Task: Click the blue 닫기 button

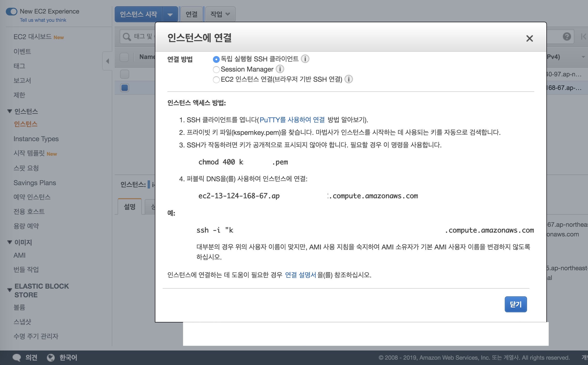Action: (515, 304)
